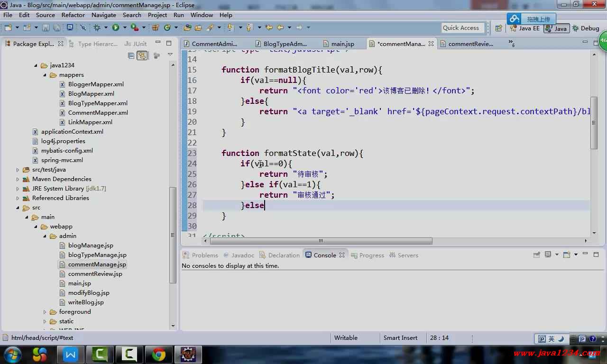Expand the src/test/java node
This screenshot has height=364, width=607.
pos(18,170)
